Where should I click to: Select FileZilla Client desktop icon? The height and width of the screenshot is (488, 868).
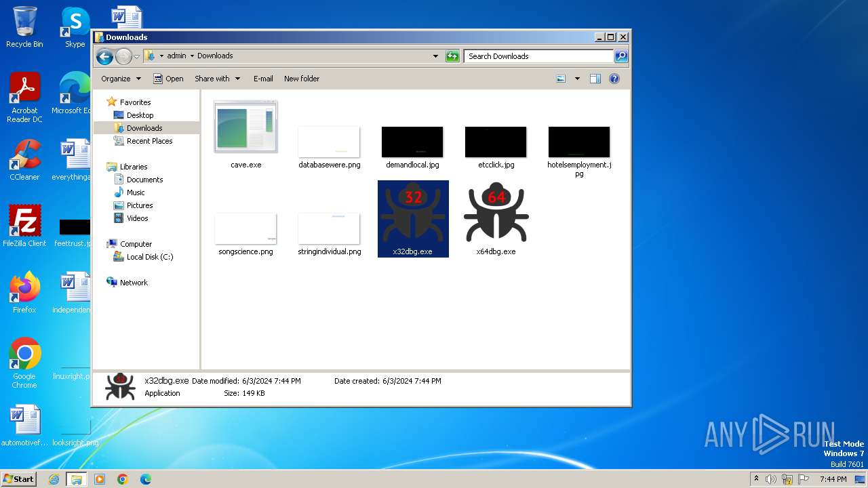(24, 226)
